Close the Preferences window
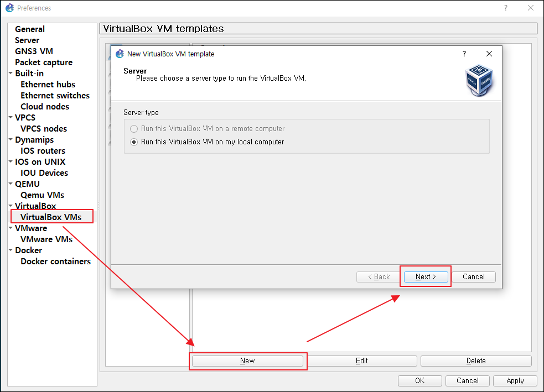Viewport: 544px width, 392px height. click(531, 8)
